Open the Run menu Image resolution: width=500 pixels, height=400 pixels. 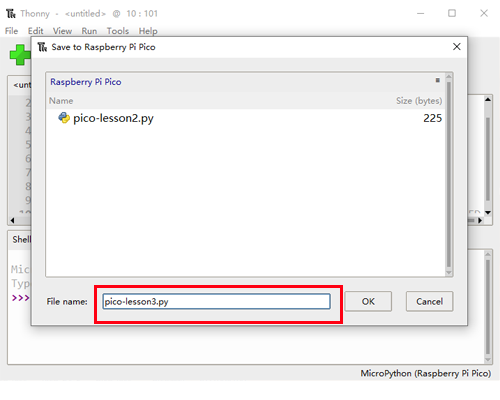pos(89,31)
